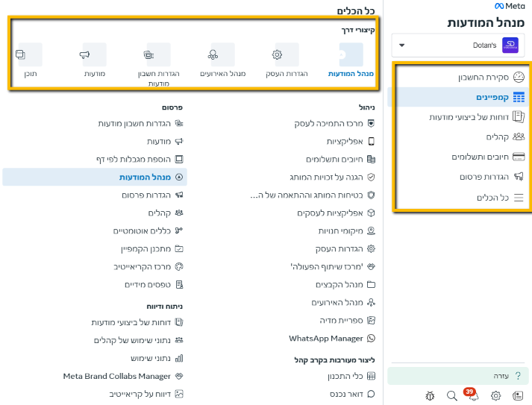Viewport: 532px width, 405px height.
Task: Open טפסים מידיים
Action: 154,285
